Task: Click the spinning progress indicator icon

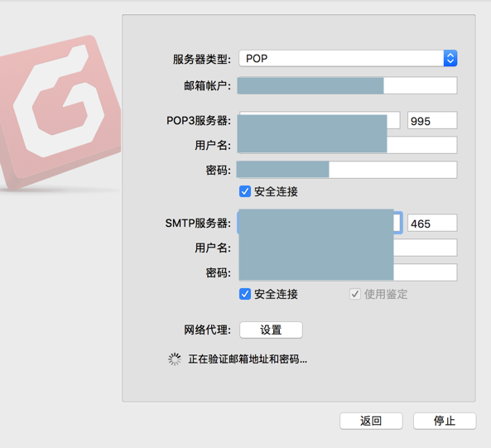Action: click(x=175, y=359)
